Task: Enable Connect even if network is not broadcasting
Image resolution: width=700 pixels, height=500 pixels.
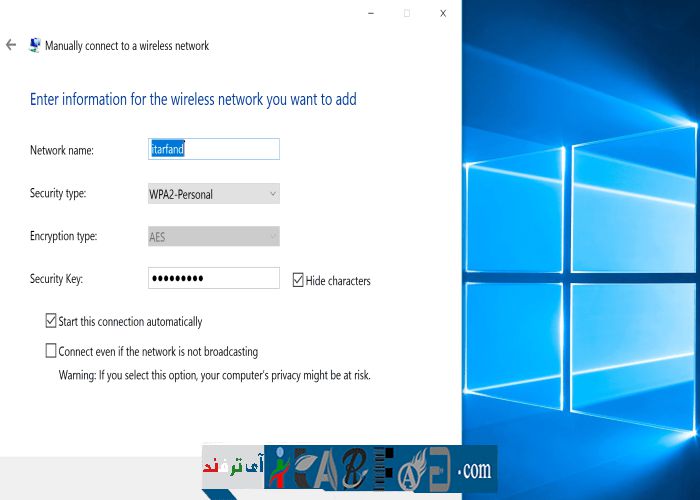Action: (x=52, y=351)
